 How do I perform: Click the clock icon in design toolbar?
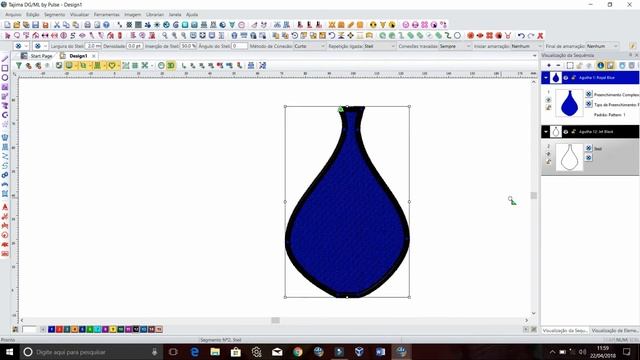161,65
